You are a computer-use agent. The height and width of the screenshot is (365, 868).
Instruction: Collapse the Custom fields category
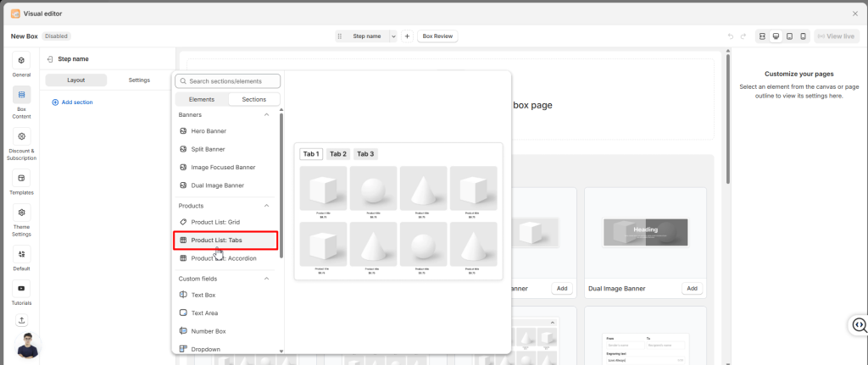[x=267, y=278]
